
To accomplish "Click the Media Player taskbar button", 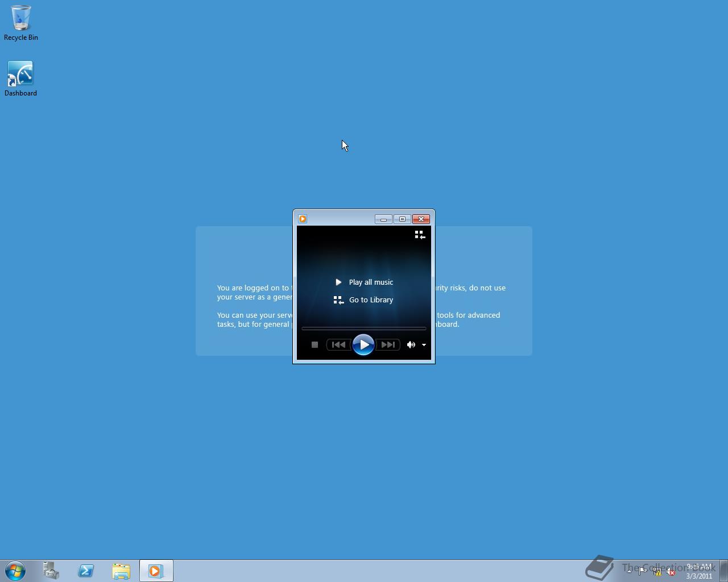I will coord(156,571).
